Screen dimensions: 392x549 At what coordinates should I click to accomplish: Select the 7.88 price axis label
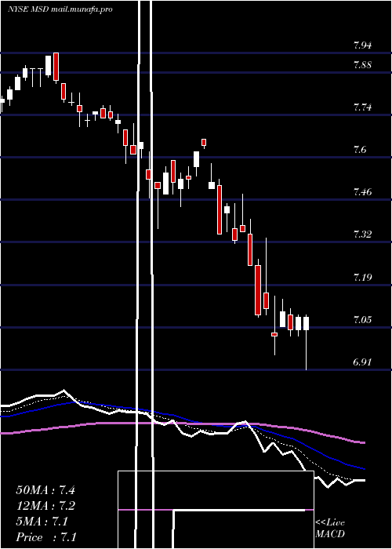[x=362, y=65]
